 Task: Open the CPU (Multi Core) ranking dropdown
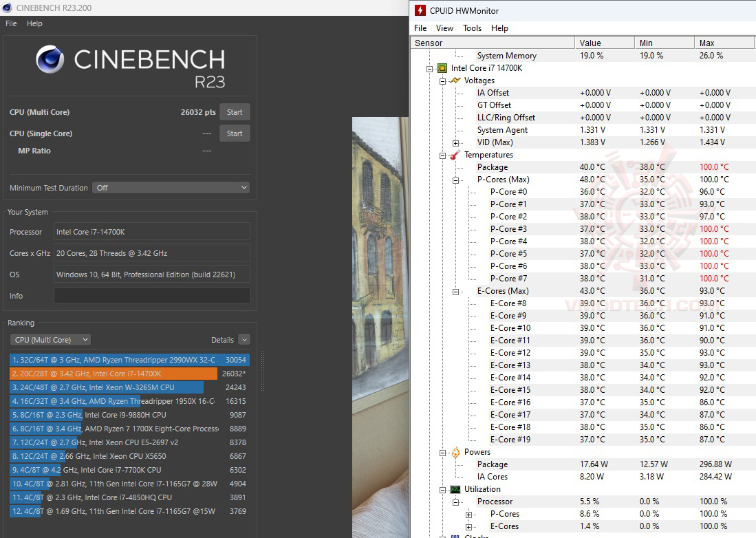[51, 340]
